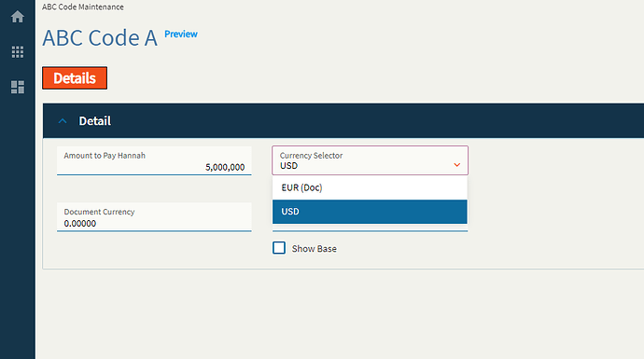Open the Currency Selector combo box
Screen dimensions: 644x359
[370, 160]
